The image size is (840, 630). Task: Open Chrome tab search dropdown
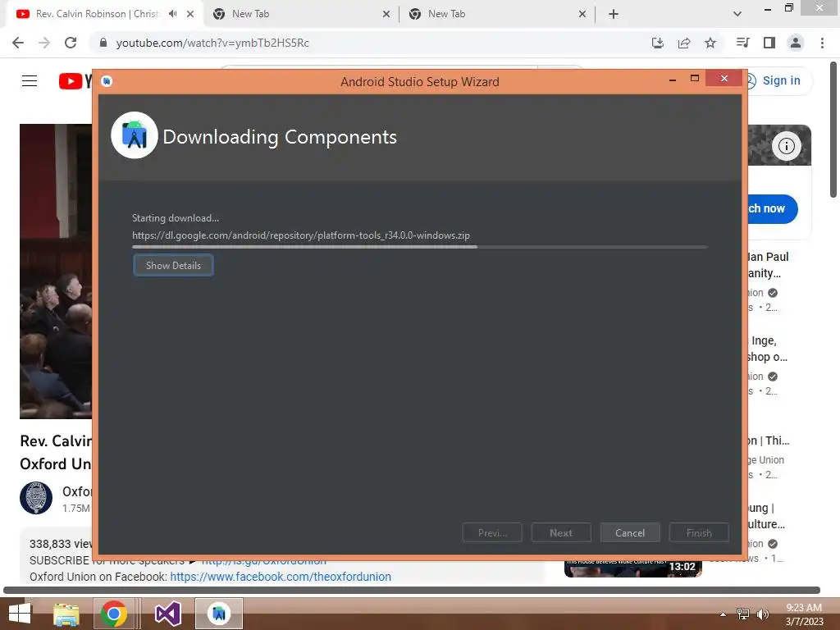pyautogui.click(x=737, y=14)
